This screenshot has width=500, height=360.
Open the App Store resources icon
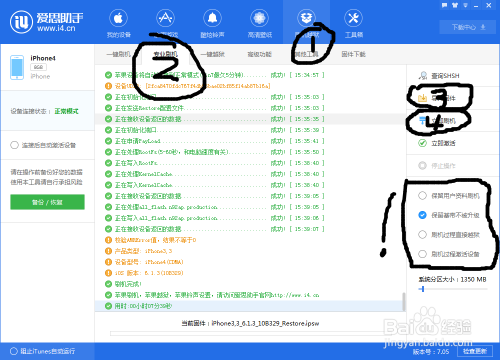165,18
